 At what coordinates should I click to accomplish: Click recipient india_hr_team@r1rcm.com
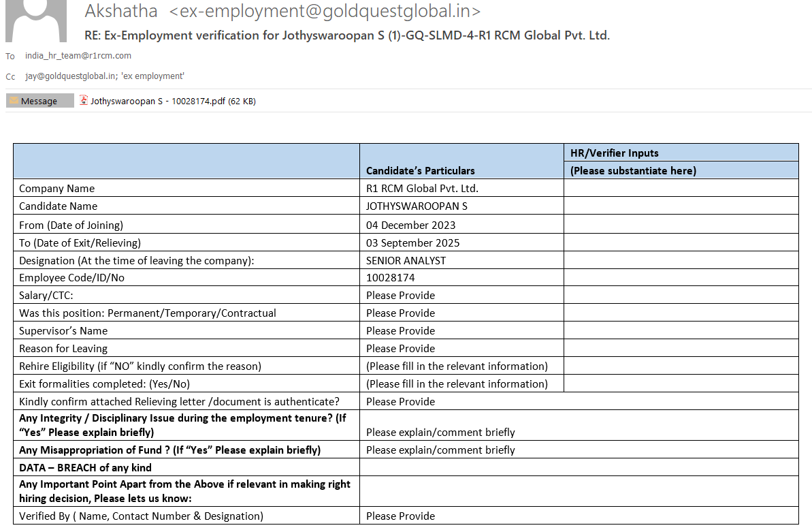click(78, 55)
